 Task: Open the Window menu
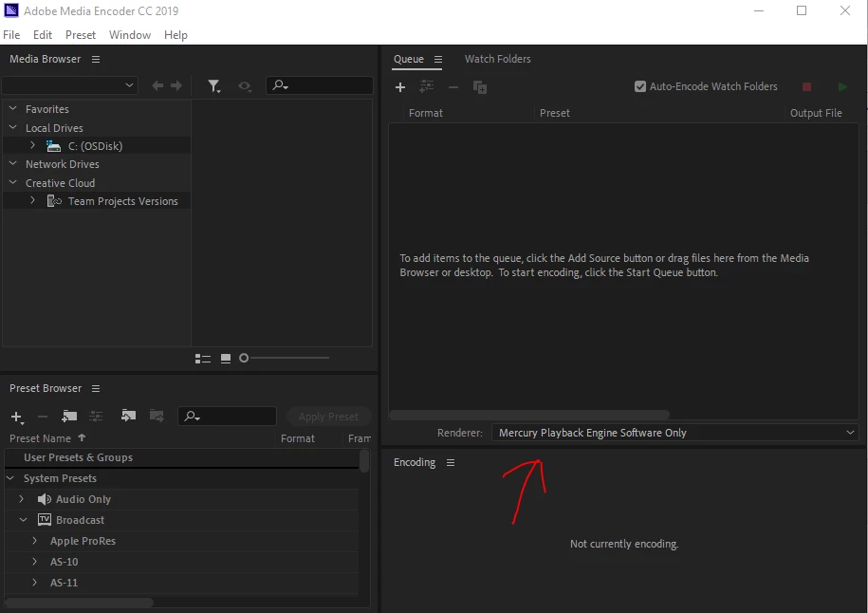click(130, 35)
